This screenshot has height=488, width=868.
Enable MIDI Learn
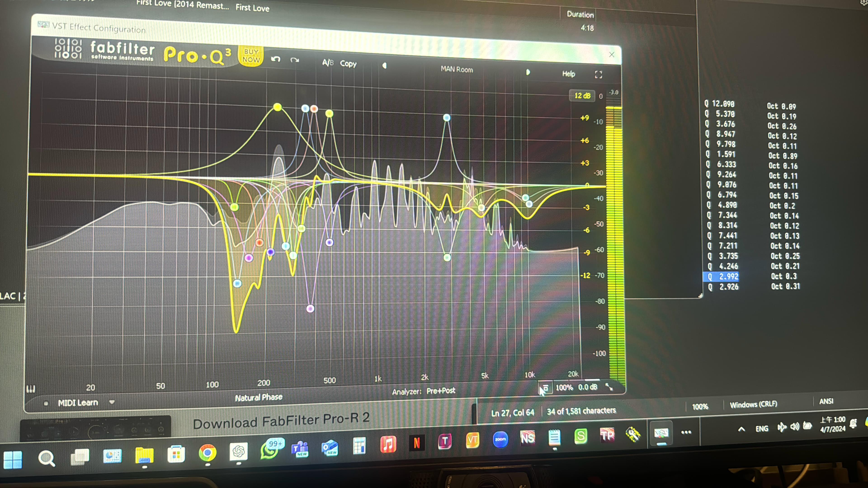pyautogui.click(x=78, y=403)
